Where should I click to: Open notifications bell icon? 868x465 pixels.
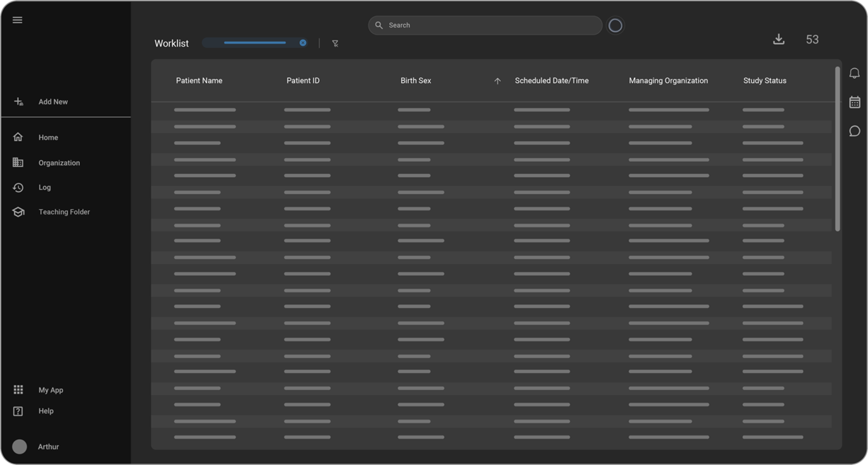point(854,74)
